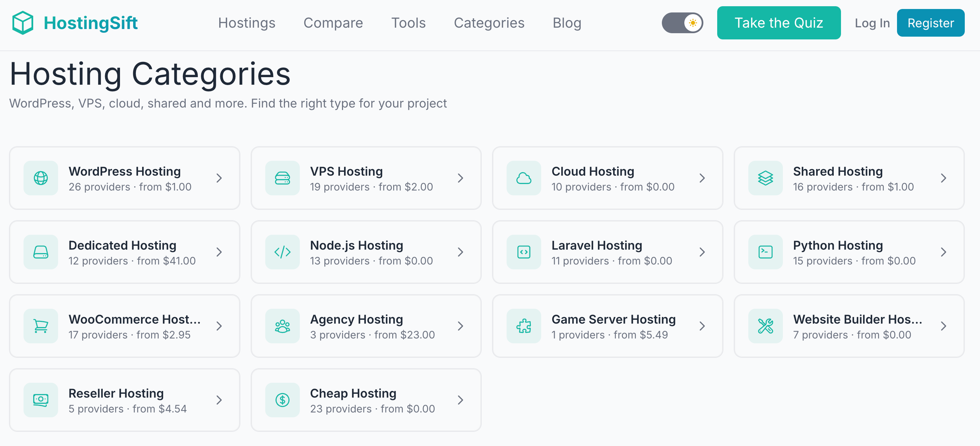980x446 pixels.
Task: Click the Website Builder wrench tools icon
Action: pyautogui.click(x=765, y=326)
